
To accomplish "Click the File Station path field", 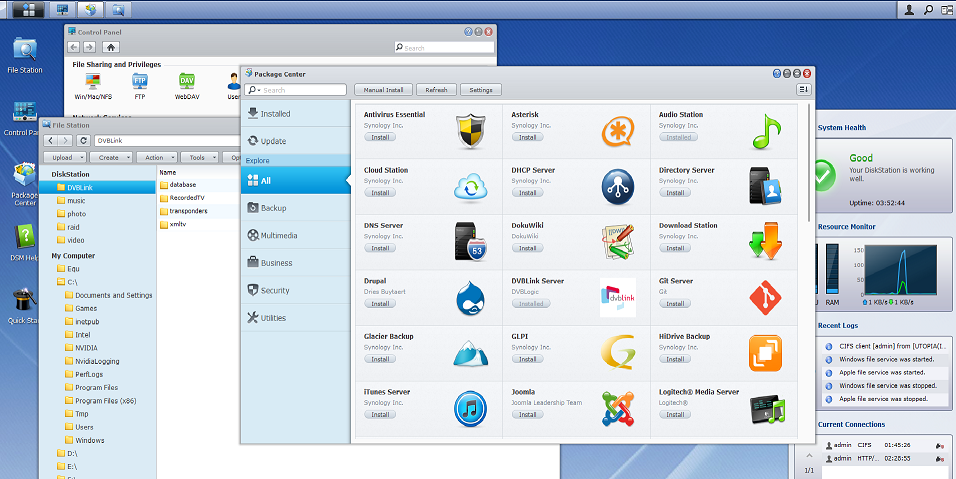I will click(x=168, y=140).
